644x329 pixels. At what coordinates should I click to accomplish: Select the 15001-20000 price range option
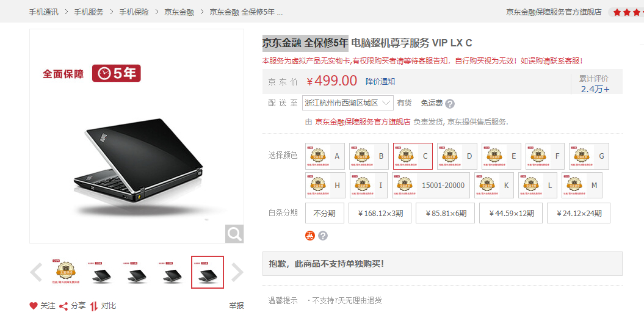431,185
